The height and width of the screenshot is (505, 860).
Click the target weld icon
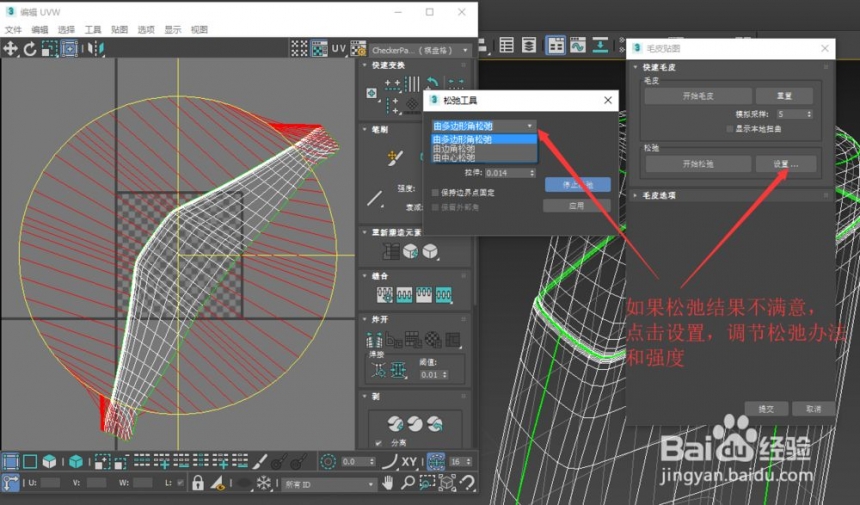(x=378, y=371)
